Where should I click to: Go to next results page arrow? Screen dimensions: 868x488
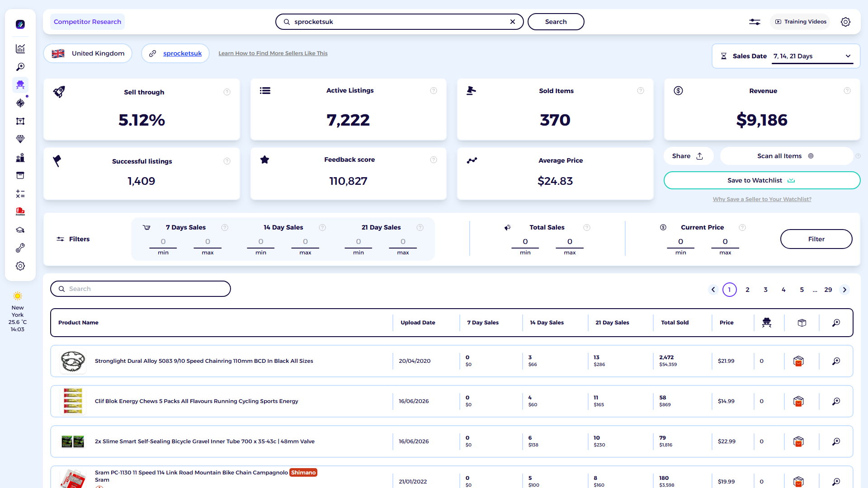844,290
